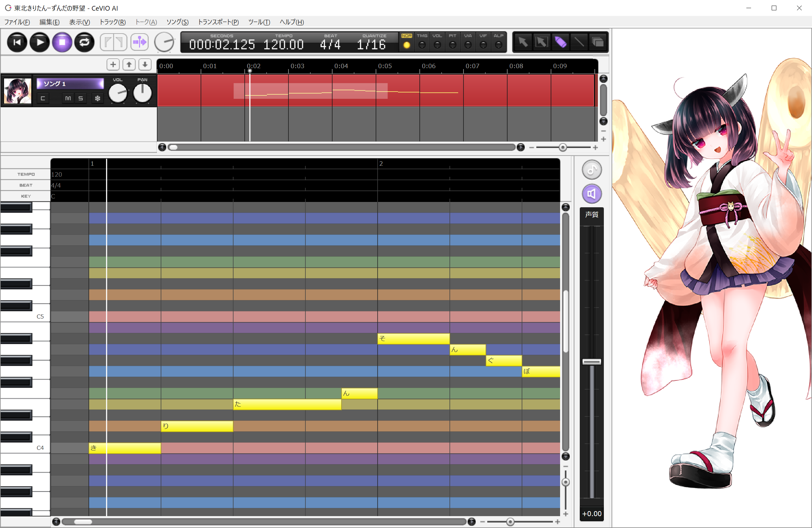812x528 pixels.
Task: Click the overlapping windows tool icon
Action: click(598, 42)
